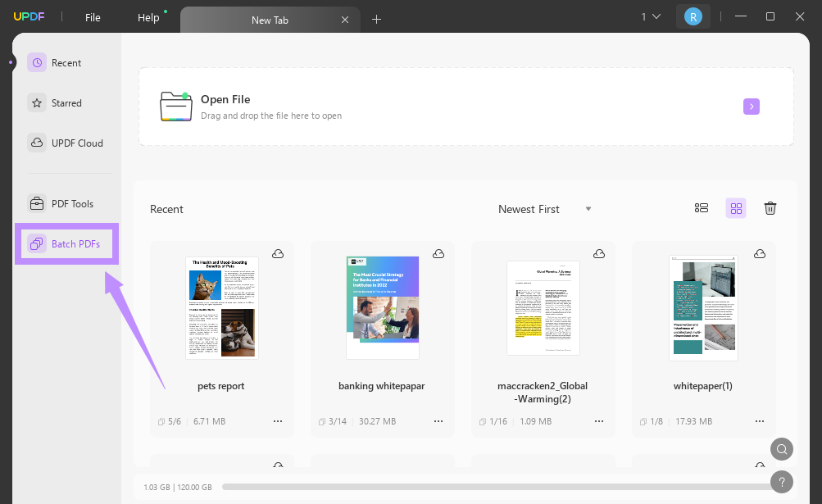Open the maccracken2_Global-Warming(2) thumbnail
Image resolution: width=822 pixels, height=504 pixels.
click(543, 307)
